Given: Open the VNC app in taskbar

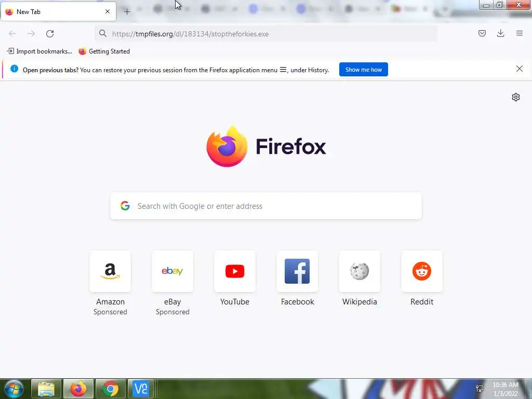Looking at the screenshot, I should click(x=140, y=389).
